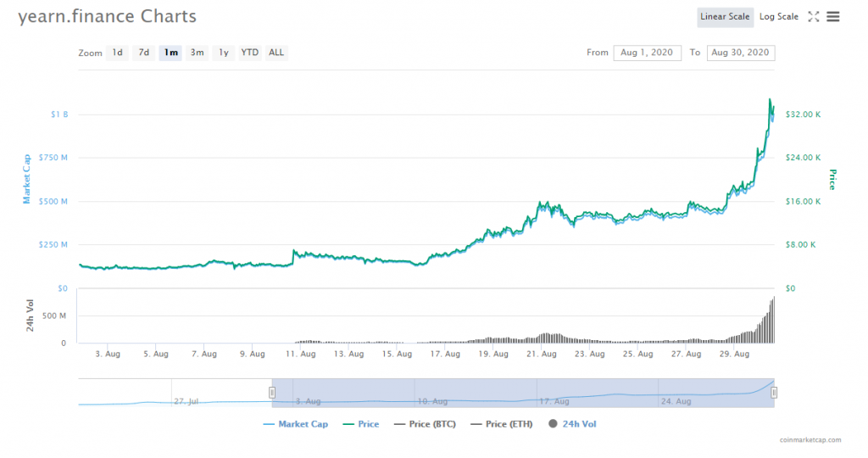The height and width of the screenshot is (458, 868).
Task: Set zoom range to 7d
Action: tap(144, 53)
